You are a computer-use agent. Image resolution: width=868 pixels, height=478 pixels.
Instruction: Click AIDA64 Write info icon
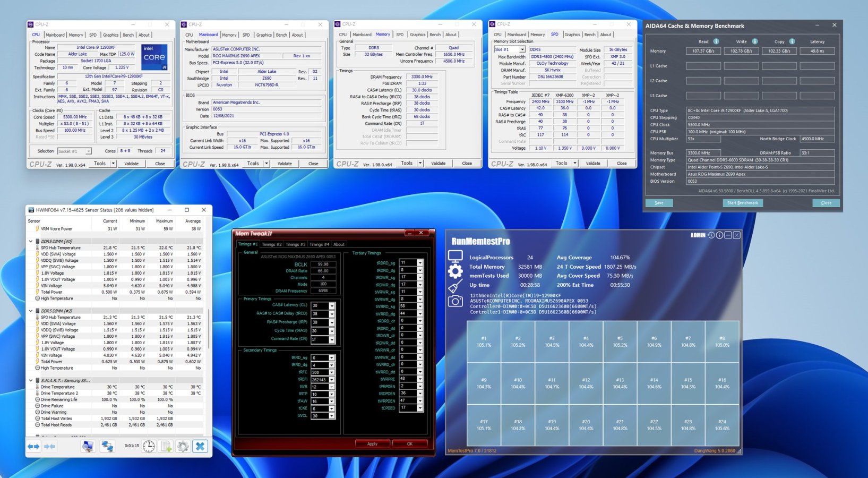755,41
